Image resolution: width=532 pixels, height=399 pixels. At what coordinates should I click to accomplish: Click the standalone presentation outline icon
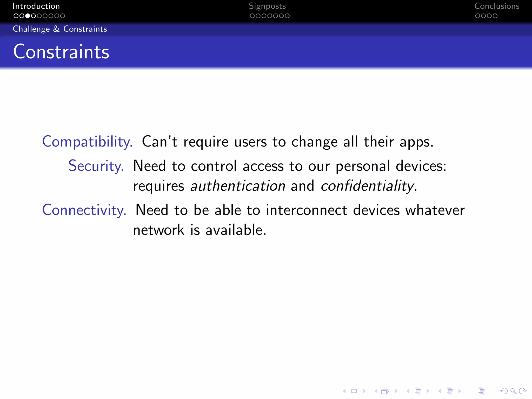pos(482,391)
